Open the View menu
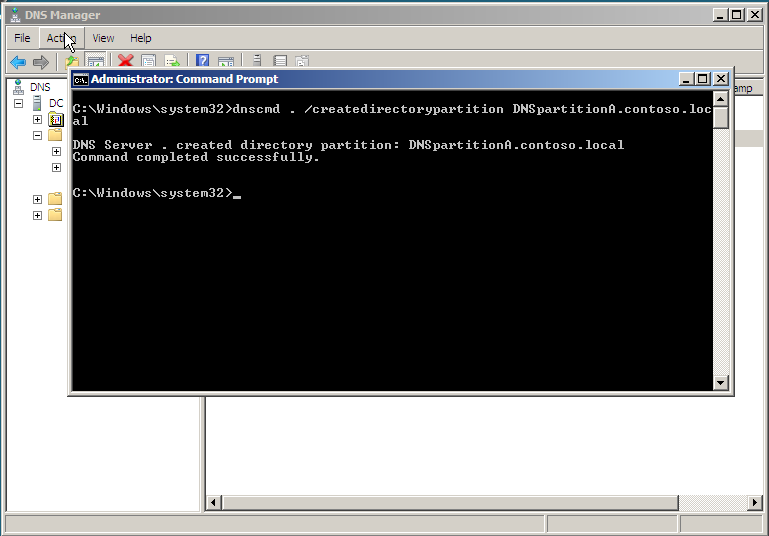 (x=103, y=38)
